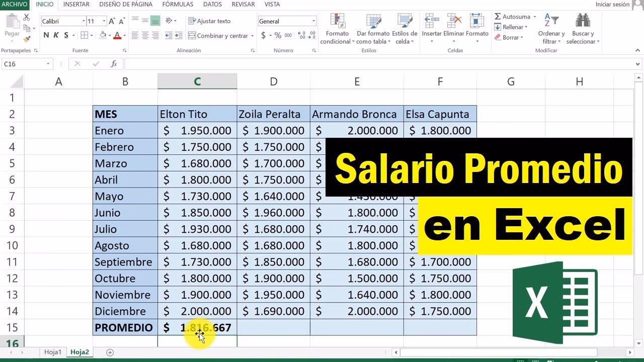Select the Hoja1 sheet tab
This screenshot has height=362, width=644.
click(52, 352)
